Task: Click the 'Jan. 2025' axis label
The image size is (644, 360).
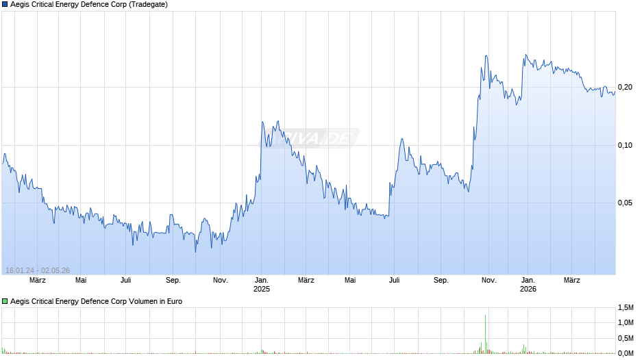Action: click(262, 285)
